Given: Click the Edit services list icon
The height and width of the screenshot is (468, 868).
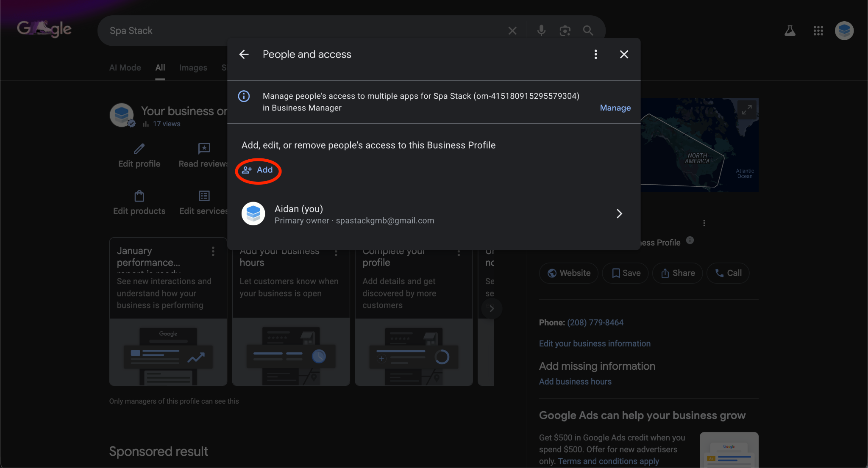Looking at the screenshot, I should [x=204, y=196].
